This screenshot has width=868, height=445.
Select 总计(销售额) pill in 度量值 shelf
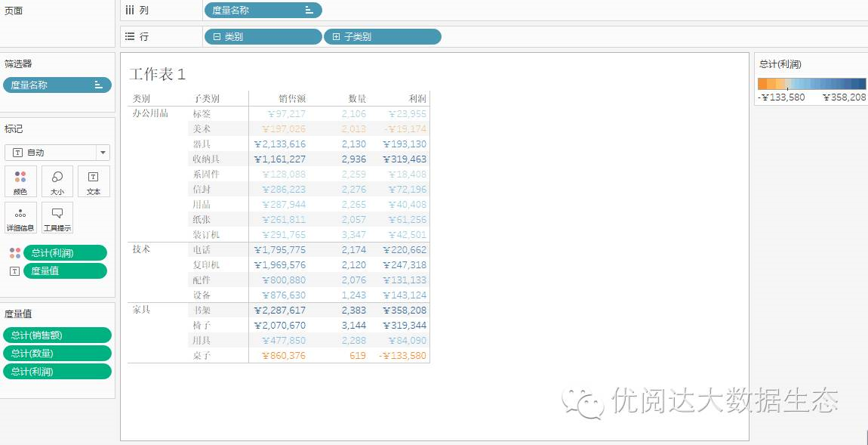pos(57,335)
